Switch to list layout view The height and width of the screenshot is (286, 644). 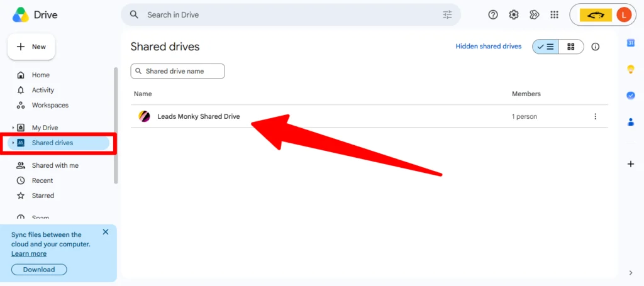545,47
